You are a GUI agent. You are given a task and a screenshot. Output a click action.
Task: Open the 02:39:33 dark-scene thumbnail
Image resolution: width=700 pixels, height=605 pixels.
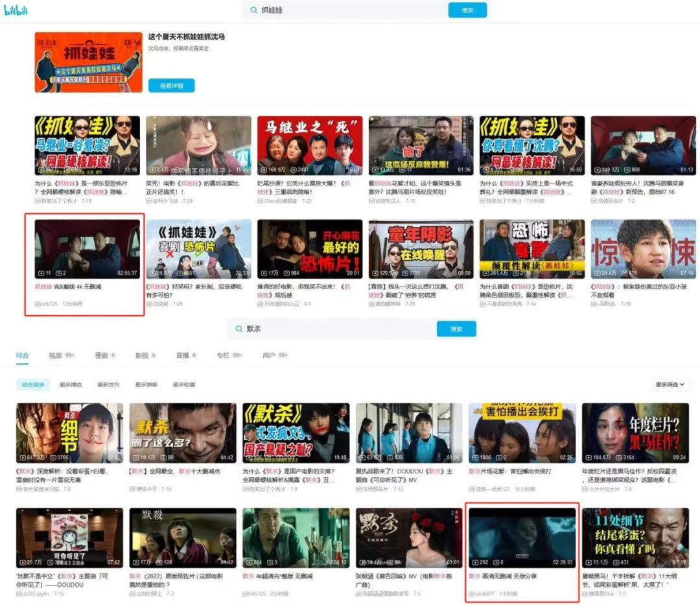coord(522,538)
